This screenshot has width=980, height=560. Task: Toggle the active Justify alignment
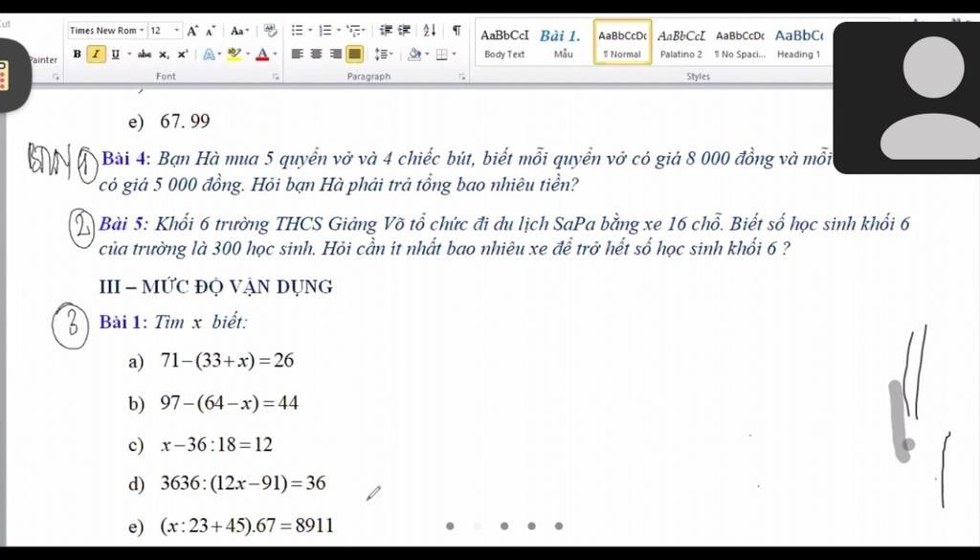354,55
